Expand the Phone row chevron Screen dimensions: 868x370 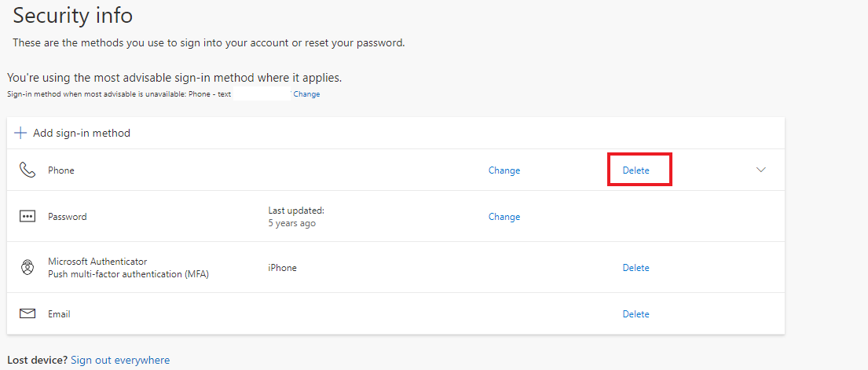[x=760, y=170]
